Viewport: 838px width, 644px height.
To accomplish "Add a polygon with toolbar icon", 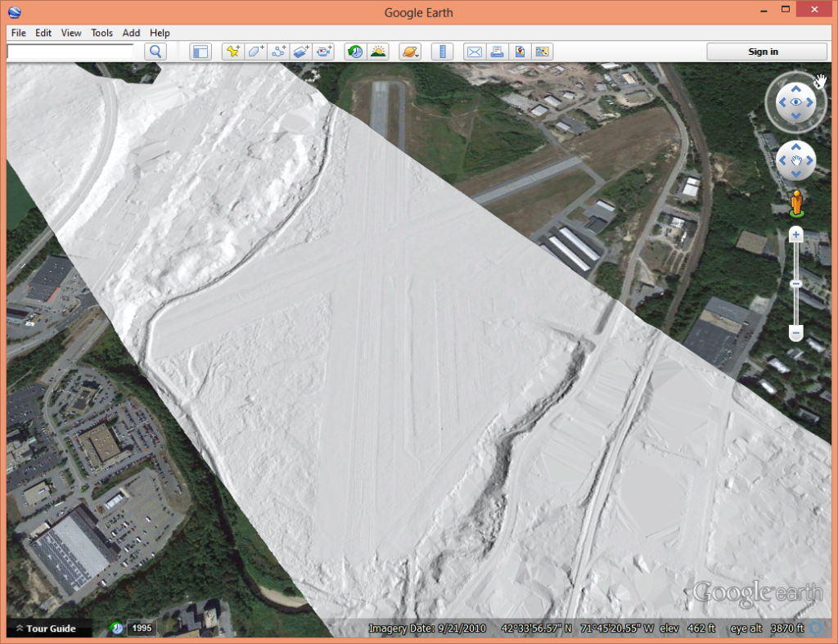I will pos(256,52).
